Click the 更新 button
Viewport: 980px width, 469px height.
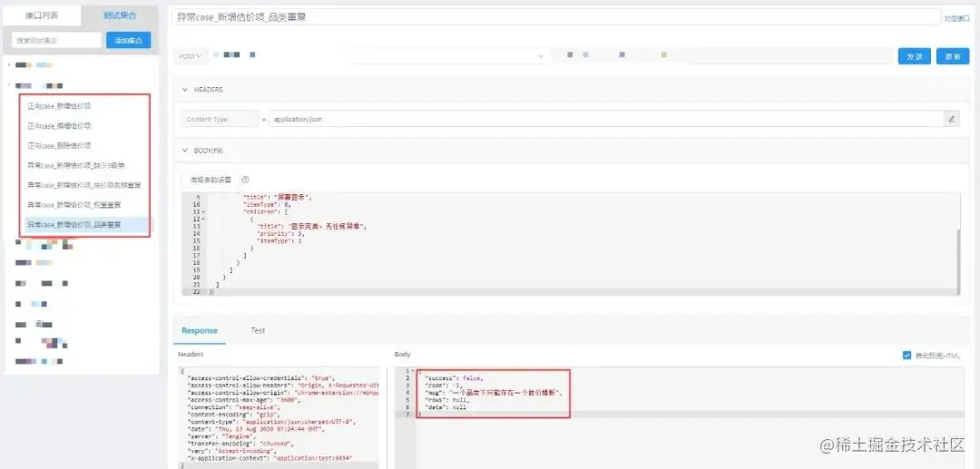click(x=953, y=56)
